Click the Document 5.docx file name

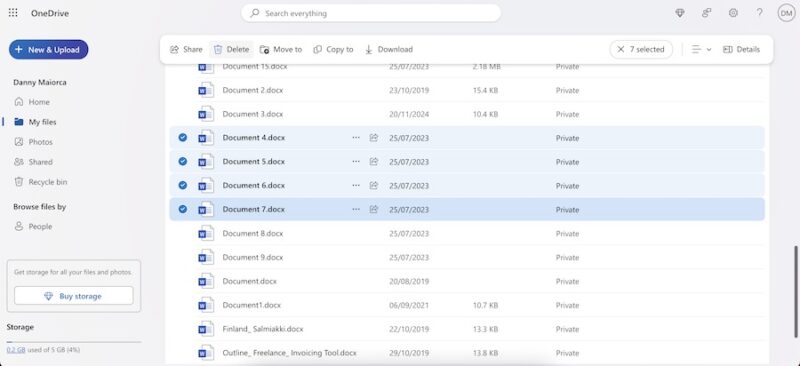254,161
